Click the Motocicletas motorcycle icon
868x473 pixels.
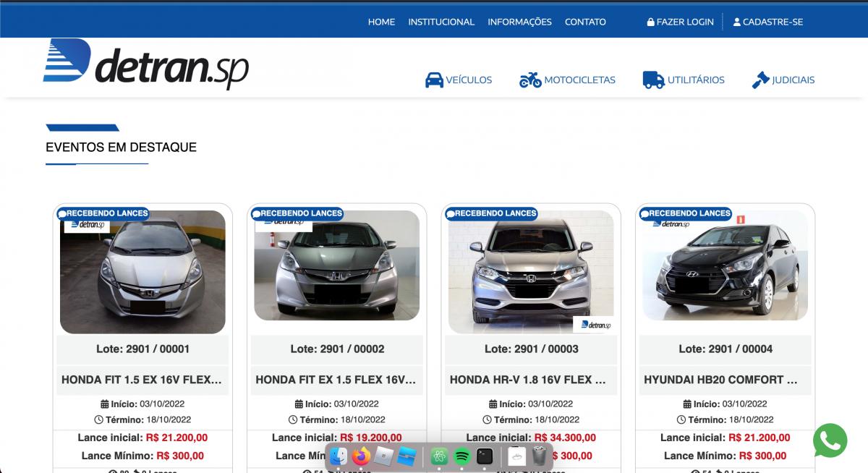[x=530, y=80]
